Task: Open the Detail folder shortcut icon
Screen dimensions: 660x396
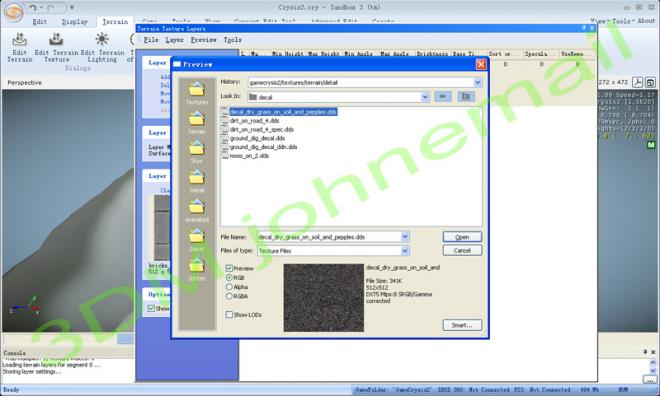Action: point(197,178)
